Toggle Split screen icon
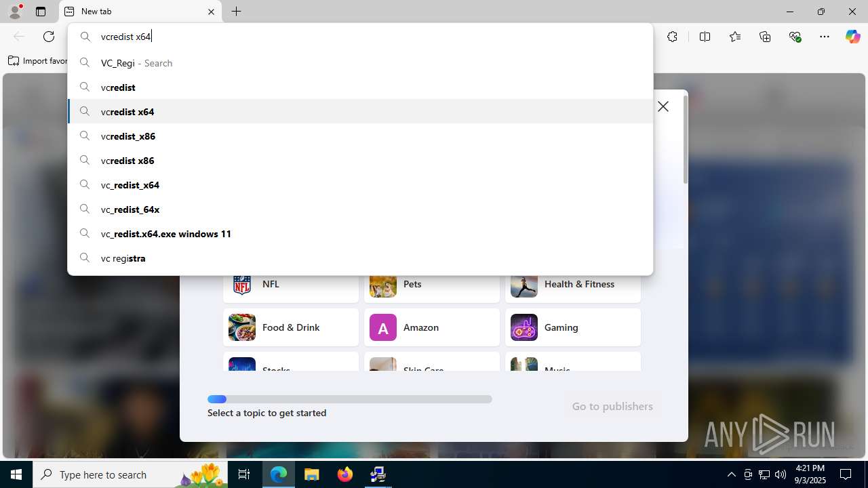Viewport: 868px width, 488px height. pyautogui.click(x=705, y=37)
